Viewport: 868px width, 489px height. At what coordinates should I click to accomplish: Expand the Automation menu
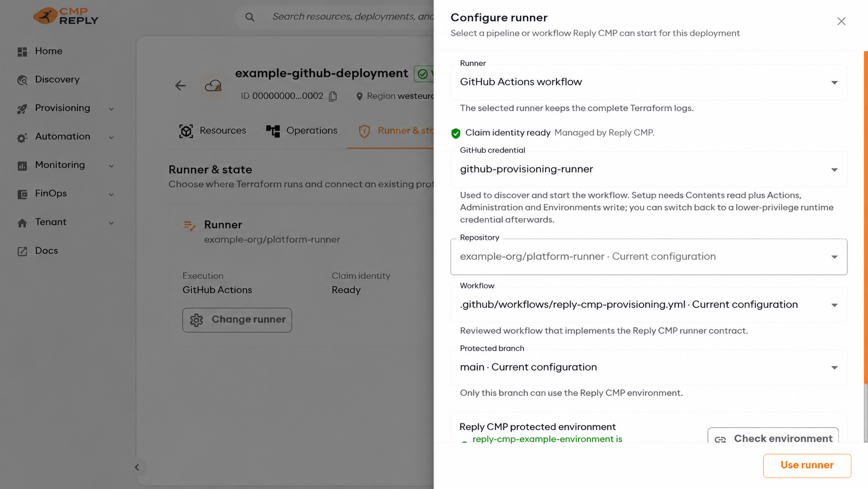pyautogui.click(x=111, y=137)
